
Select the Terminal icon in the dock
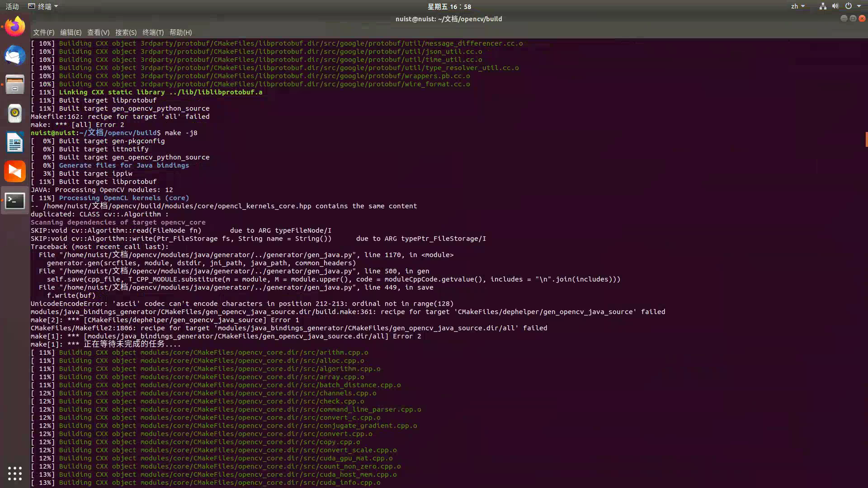pos(15,201)
